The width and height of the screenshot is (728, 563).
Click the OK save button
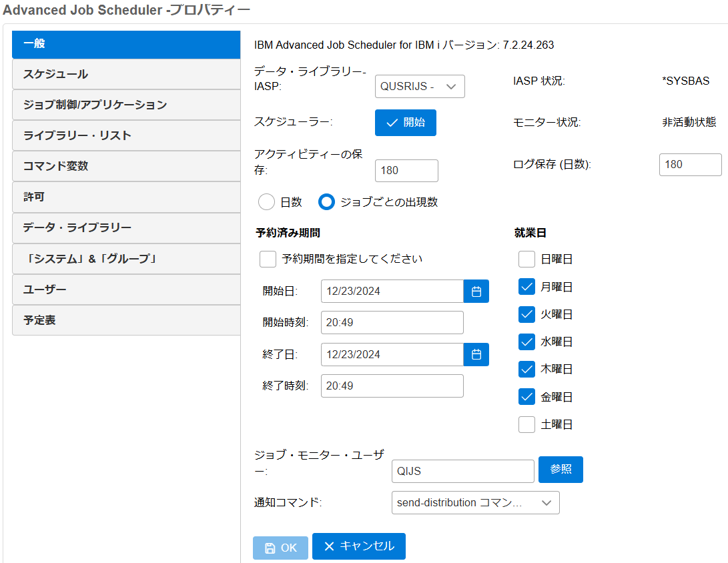tap(280, 548)
